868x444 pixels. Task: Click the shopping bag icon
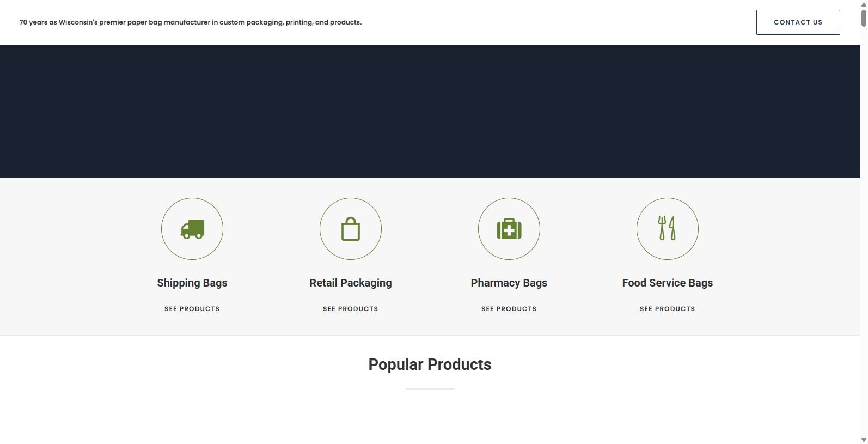point(351,229)
